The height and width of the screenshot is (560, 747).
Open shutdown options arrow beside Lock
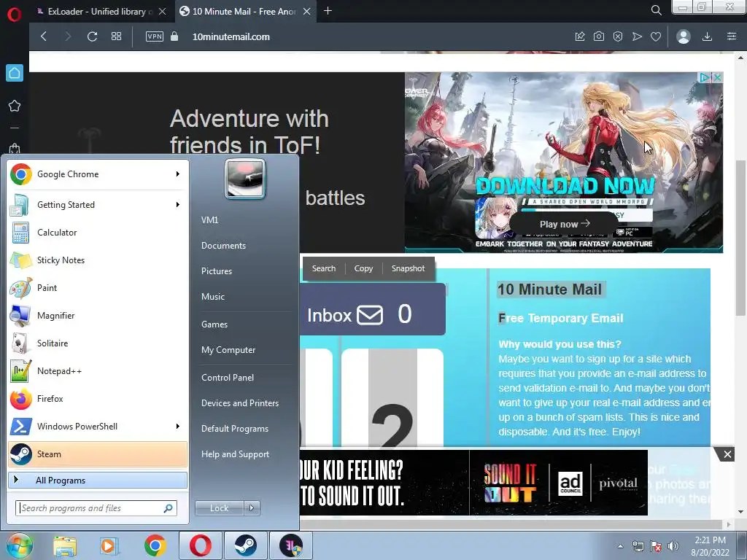252,508
